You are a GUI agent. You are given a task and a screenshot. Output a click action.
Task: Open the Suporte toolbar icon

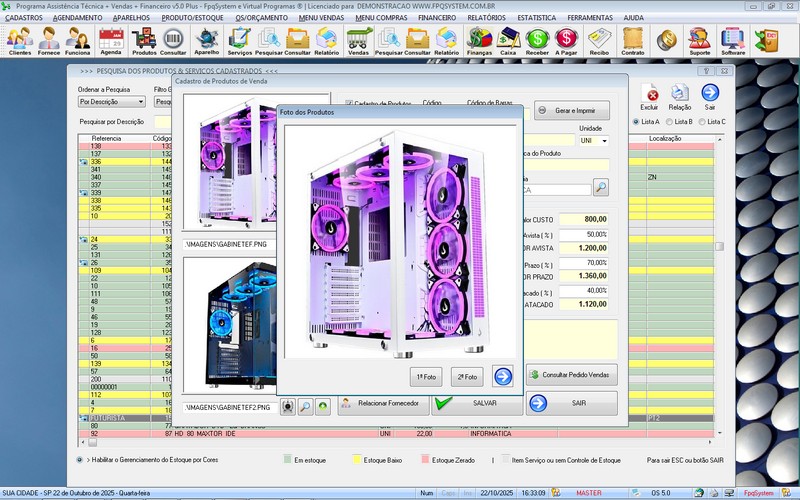(699, 41)
